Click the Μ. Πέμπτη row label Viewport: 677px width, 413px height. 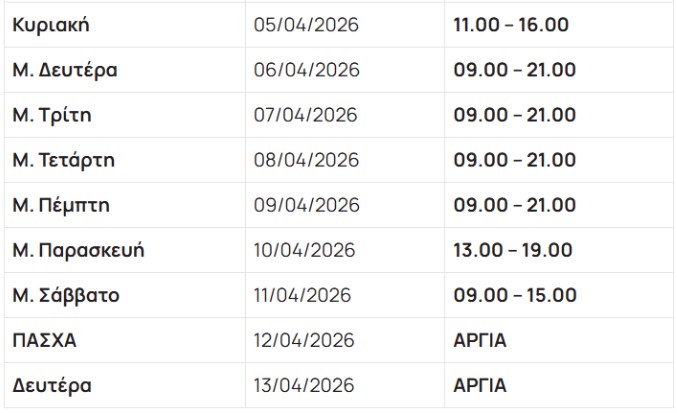click(61, 205)
